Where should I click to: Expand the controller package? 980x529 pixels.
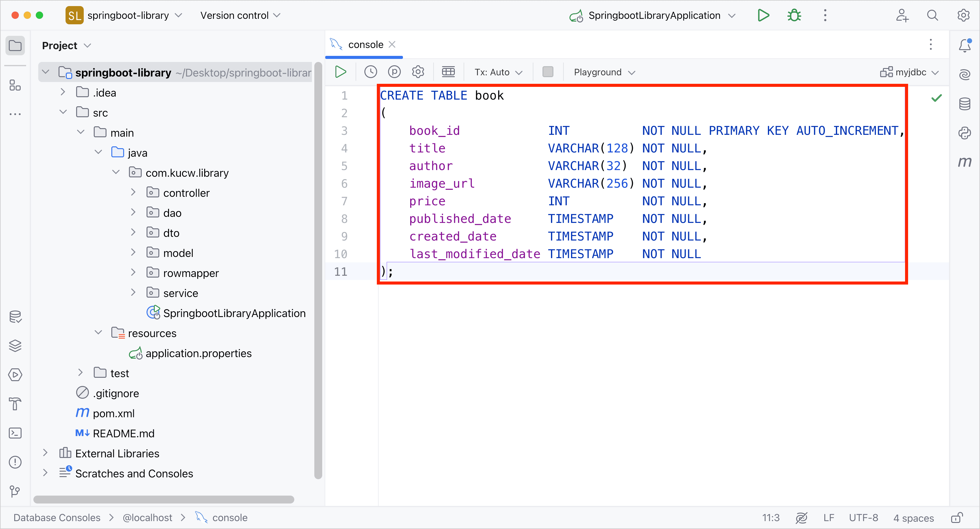pos(133,192)
